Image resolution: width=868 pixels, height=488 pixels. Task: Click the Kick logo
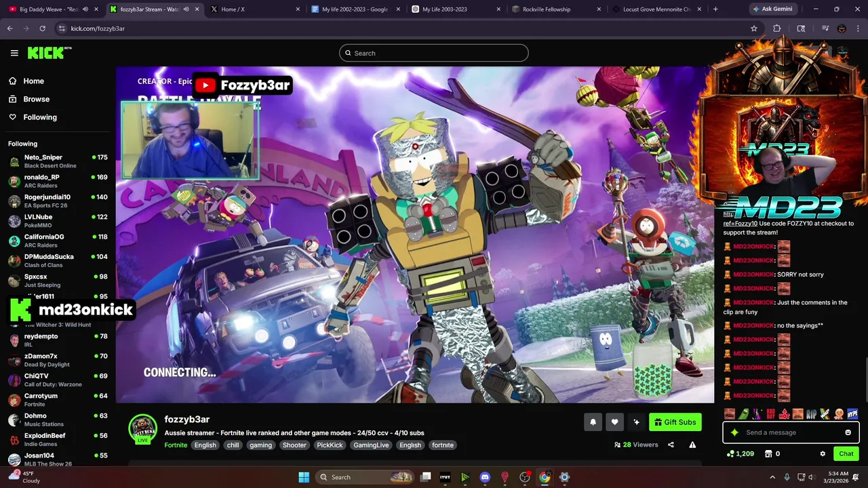(49, 53)
